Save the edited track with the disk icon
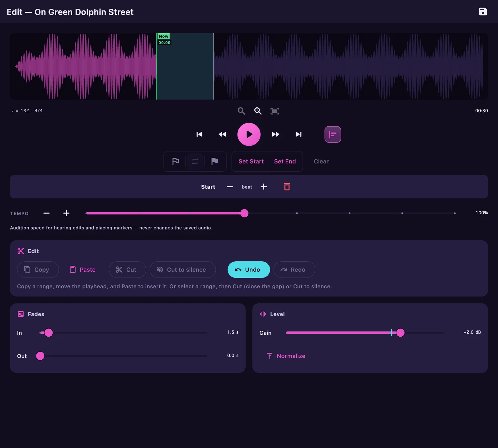 click(x=483, y=12)
